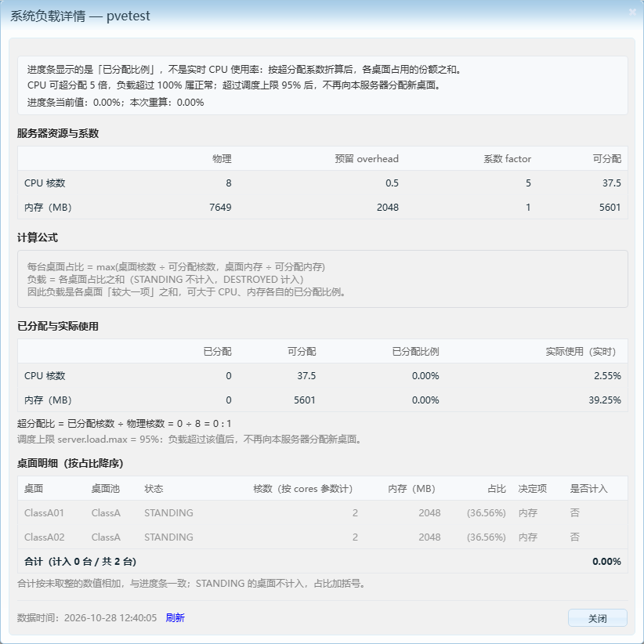Click the 刷新 refresh link
The height and width of the screenshot is (644, 644).
point(175,617)
